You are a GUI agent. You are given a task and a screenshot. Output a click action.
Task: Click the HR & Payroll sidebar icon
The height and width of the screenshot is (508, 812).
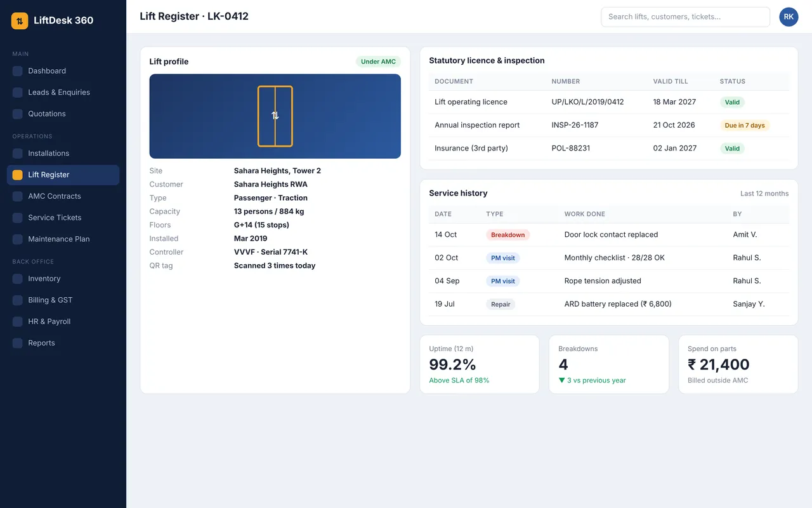click(x=18, y=322)
